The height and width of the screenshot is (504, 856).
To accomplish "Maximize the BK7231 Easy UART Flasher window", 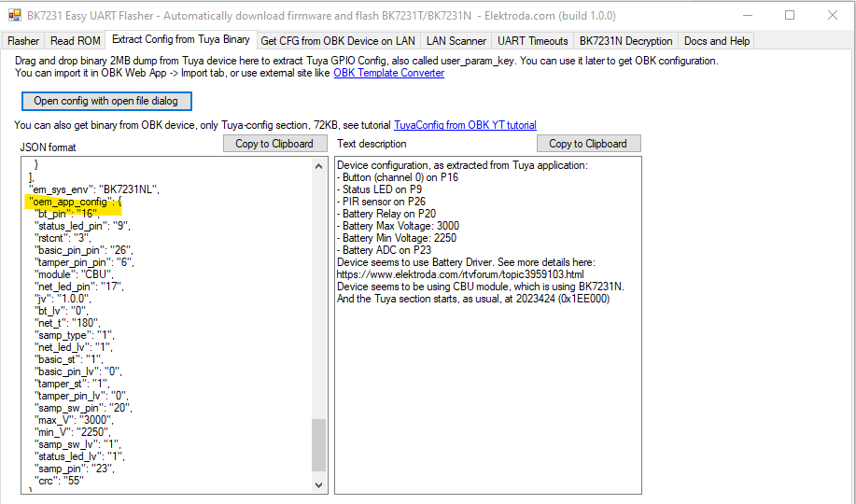I will point(790,15).
